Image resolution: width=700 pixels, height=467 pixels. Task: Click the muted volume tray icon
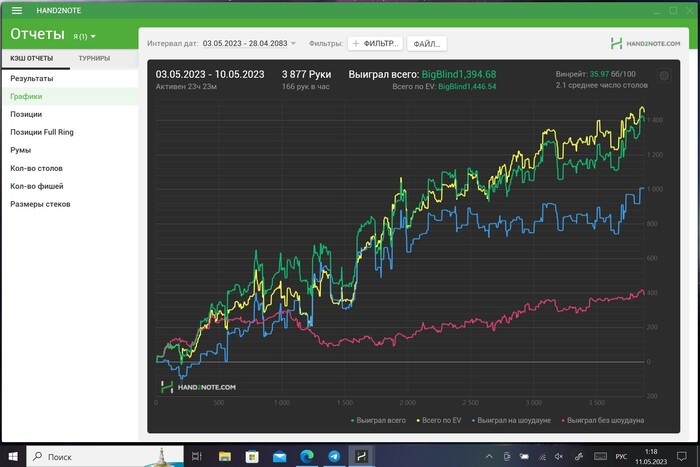pos(559,456)
